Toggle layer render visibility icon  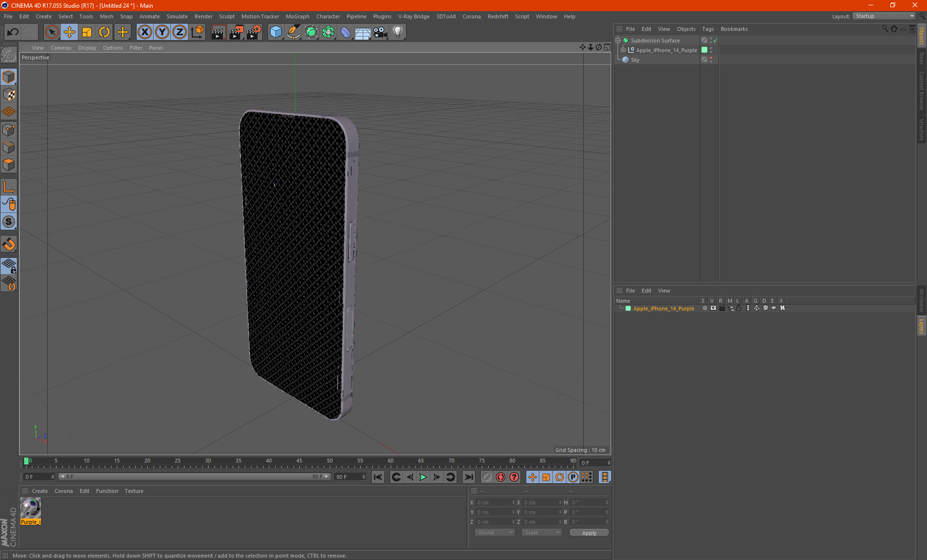pyautogui.click(x=722, y=308)
